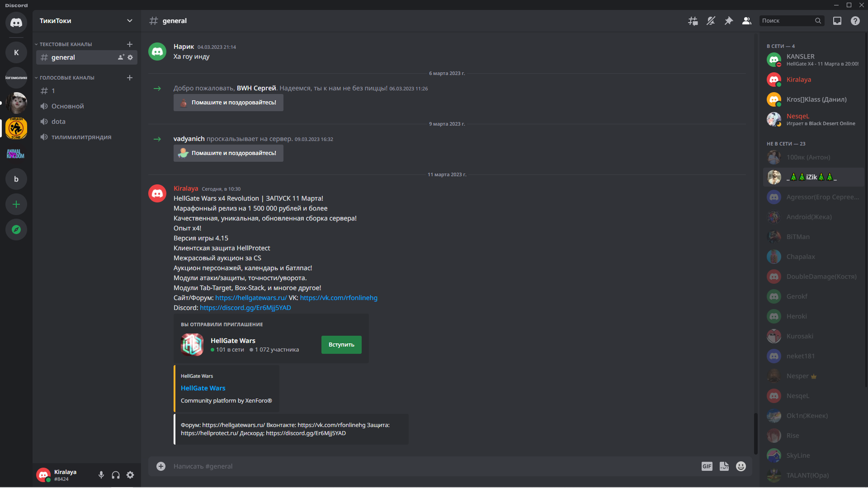Viewport: 868px width, 488px height.
Task: Open the vk.com/rfonlinehg link
Action: point(339,298)
